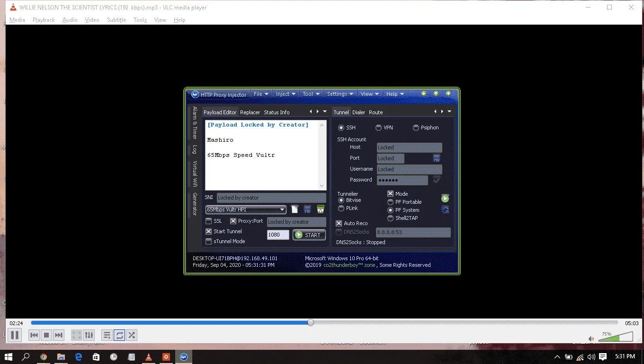Viewport: 644px width, 364px height.
Task: Skip to next track in VLC
Action: (x=59, y=335)
